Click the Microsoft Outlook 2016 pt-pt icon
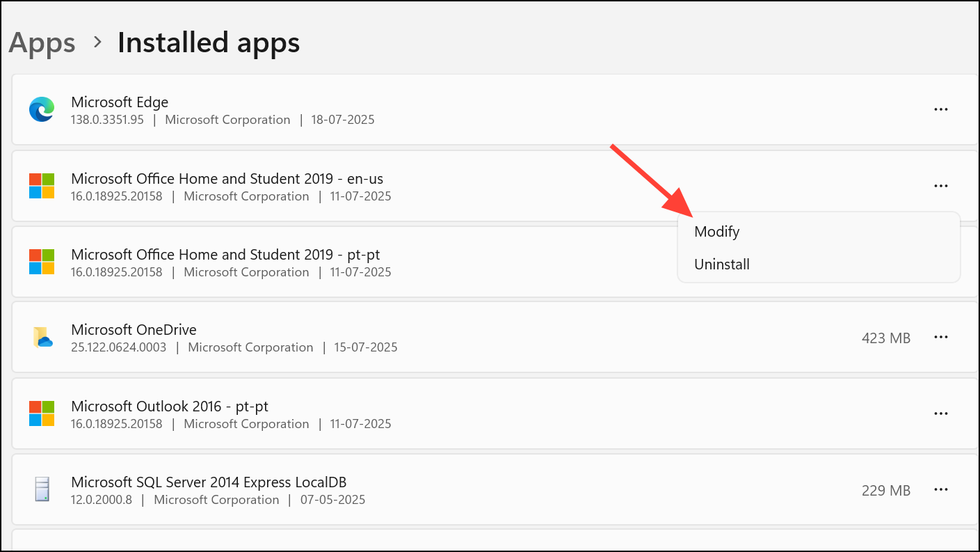Screen dimensions: 980x552 point(42,413)
